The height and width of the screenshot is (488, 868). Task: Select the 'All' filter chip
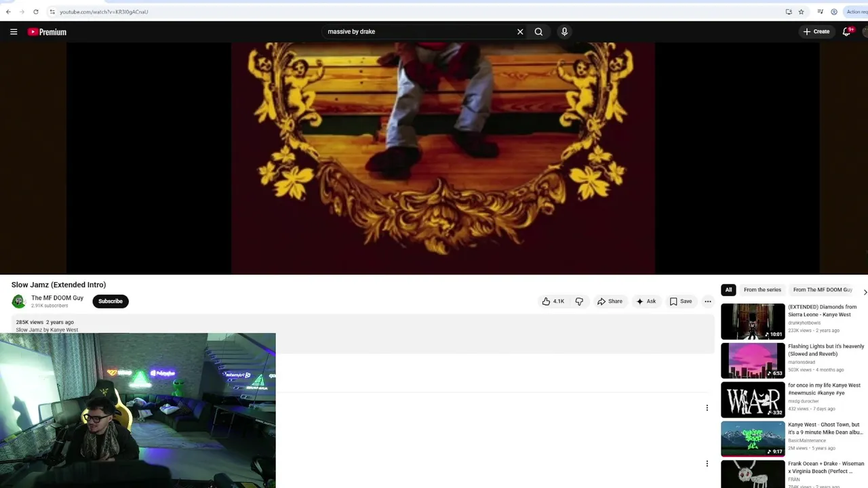pyautogui.click(x=728, y=290)
